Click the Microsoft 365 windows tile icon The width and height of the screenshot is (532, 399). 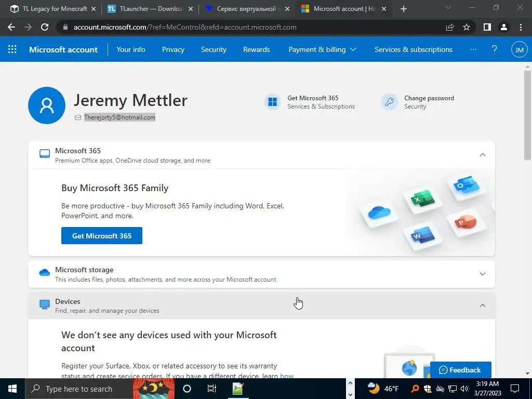(272, 102)
